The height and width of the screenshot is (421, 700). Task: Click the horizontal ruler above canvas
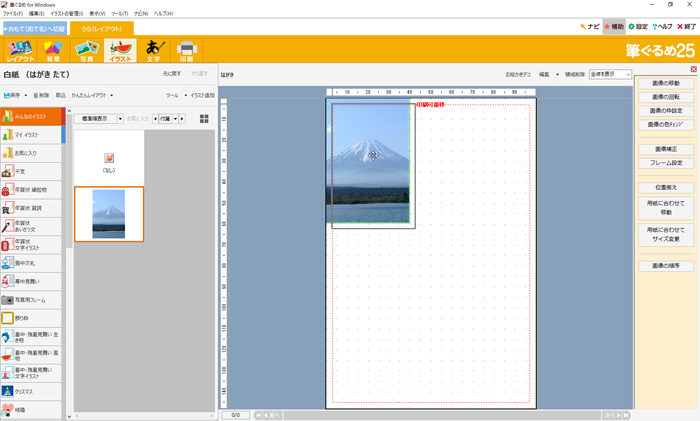tap(430, 91)
